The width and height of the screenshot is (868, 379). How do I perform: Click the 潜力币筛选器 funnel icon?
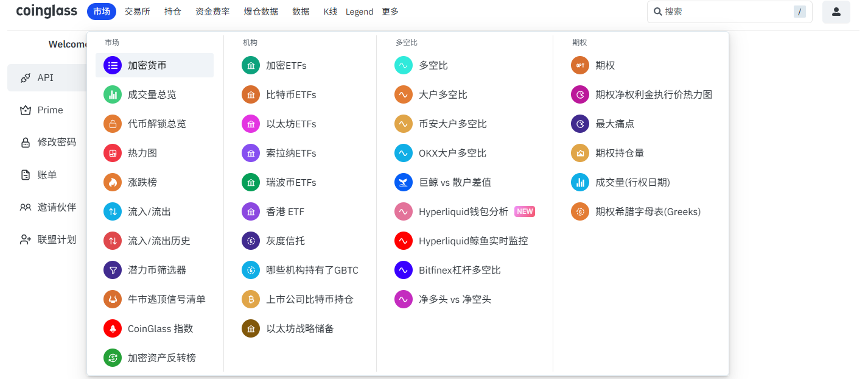(113, 270)
